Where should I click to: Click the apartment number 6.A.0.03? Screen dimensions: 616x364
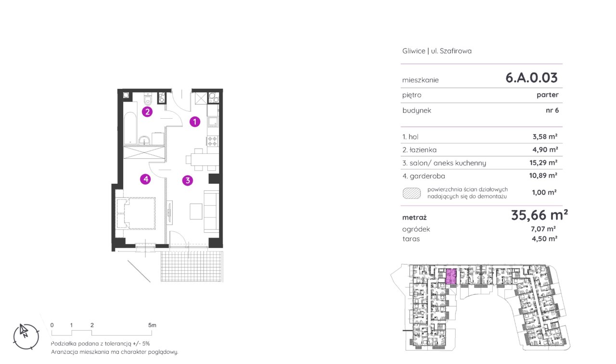[x=531, y=77]
